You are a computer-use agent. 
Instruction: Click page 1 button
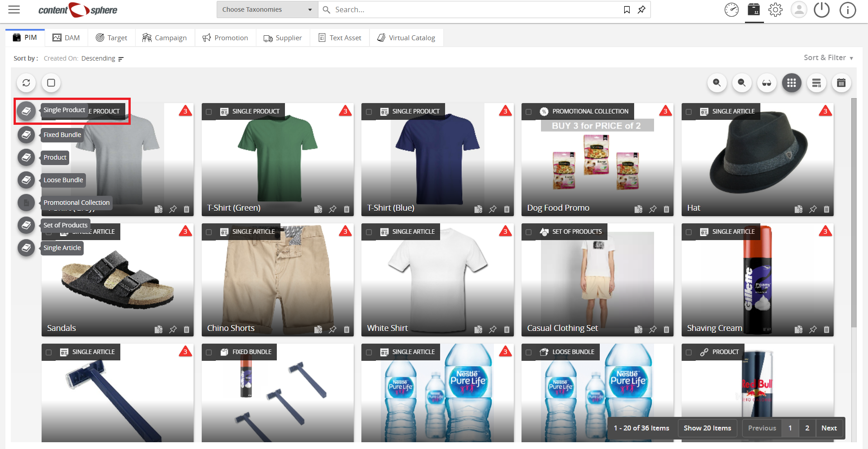[790, 428]
